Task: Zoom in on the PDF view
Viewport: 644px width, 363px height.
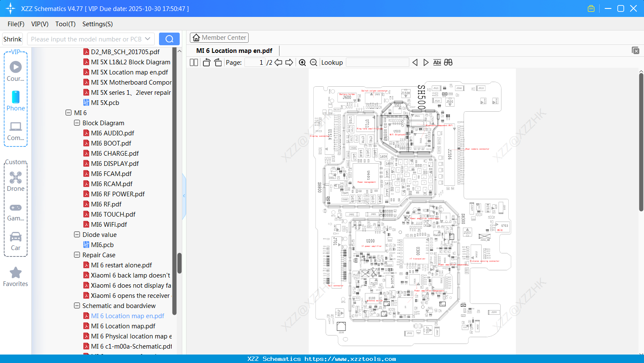Action: (x=302, y=62)
